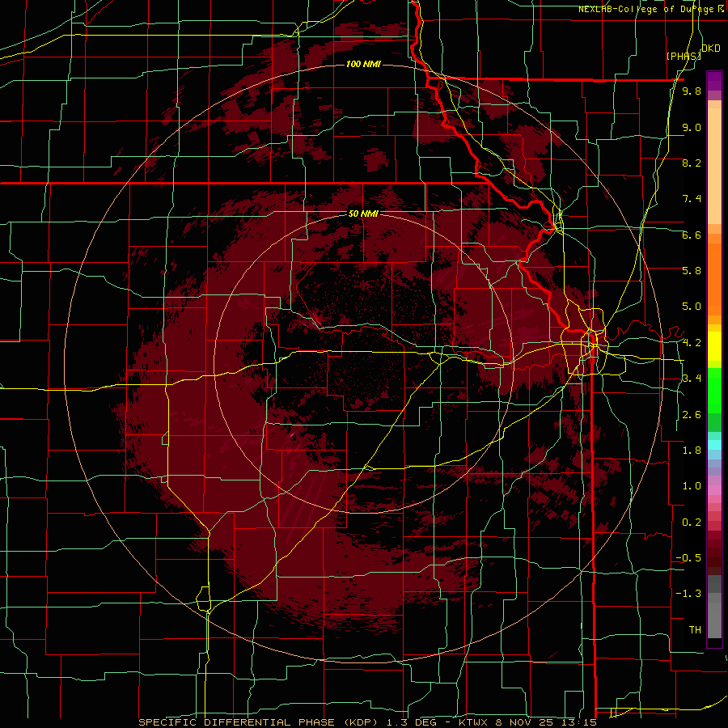Click the [PHAS] label above the color scale
The height and width of the screenshot is (728, 728).
[684, 56]
